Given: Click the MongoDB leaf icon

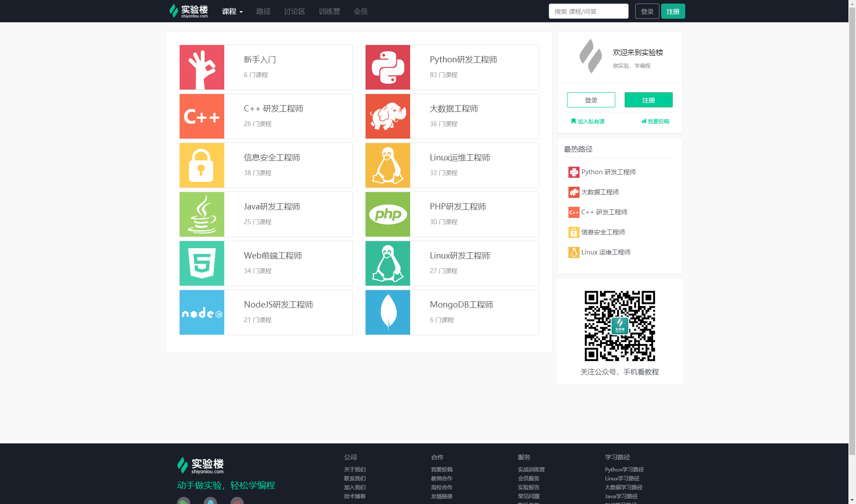Looking at the screenshot, I should tap(387, 312).
